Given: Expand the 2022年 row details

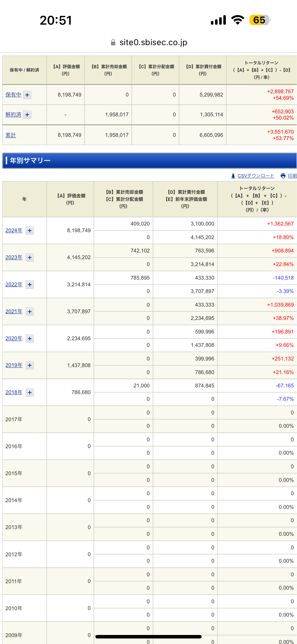Looking at the screenshot, I should (x=29, y=284).
